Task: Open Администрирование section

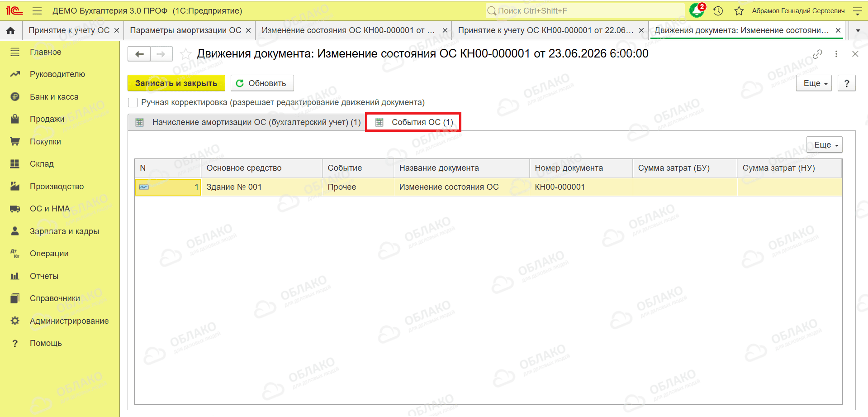Action: point(69,321)
